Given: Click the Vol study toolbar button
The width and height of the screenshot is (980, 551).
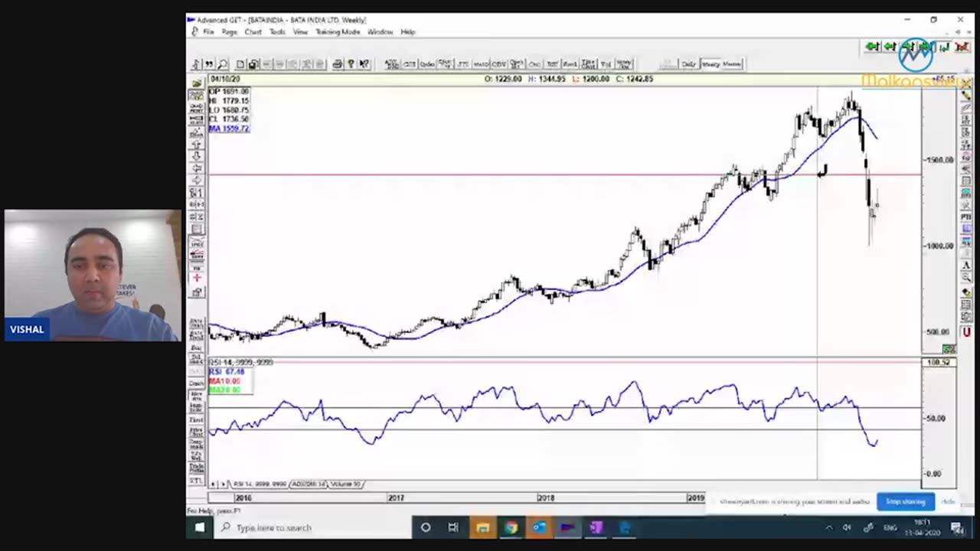Looking at the screenshot, I should [606, 64].
